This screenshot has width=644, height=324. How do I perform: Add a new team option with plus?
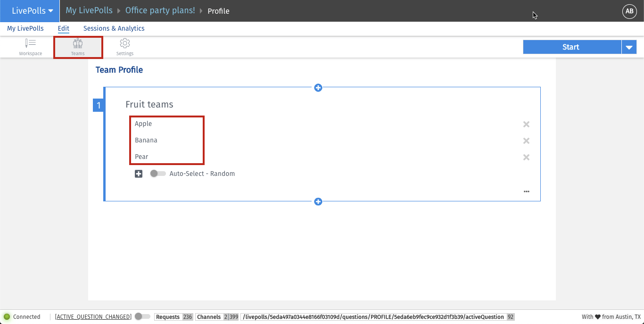point(139,174)
